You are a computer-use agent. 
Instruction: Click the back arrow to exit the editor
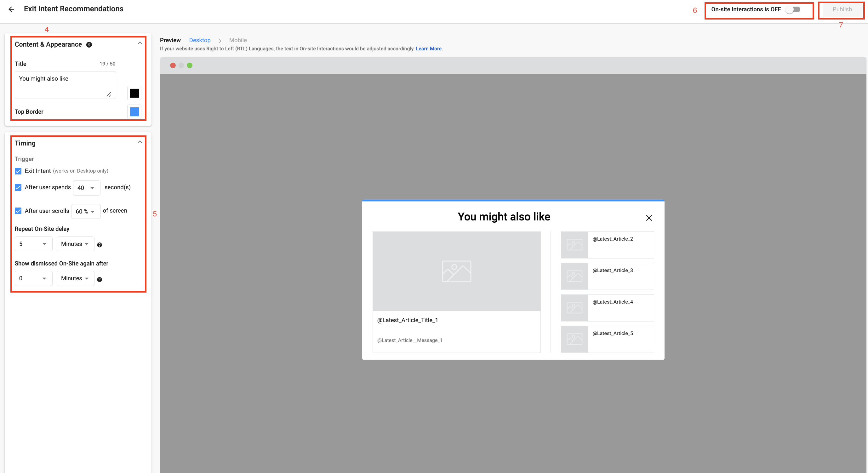pyautogui.click(x=11, y=9)
